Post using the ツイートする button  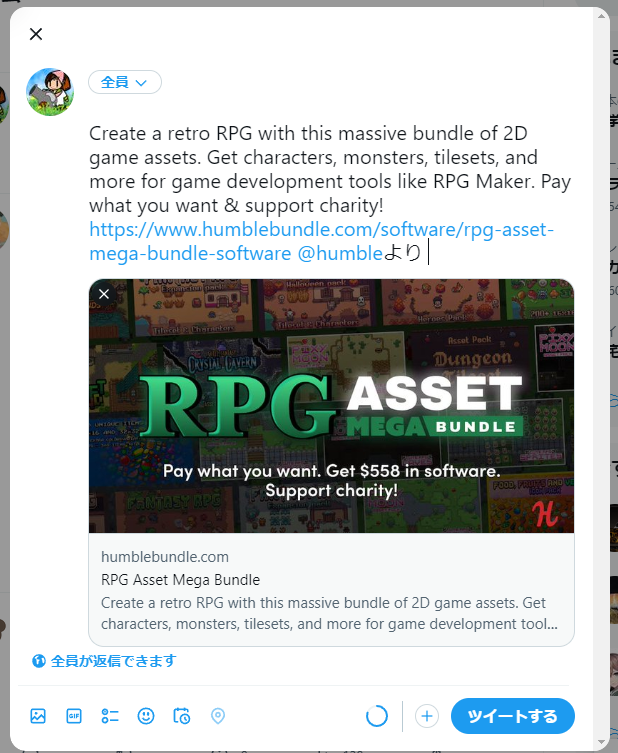tap(512, 716)
